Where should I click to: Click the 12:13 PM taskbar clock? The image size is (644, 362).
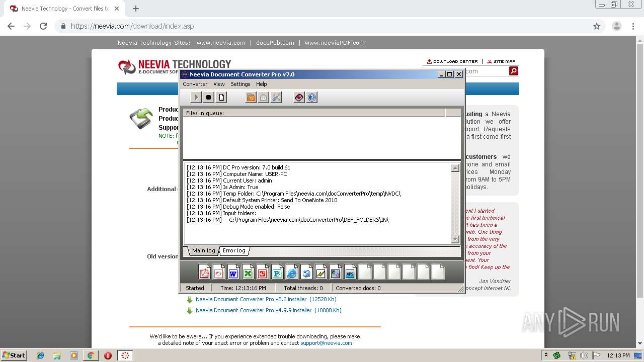pos(618,355)
